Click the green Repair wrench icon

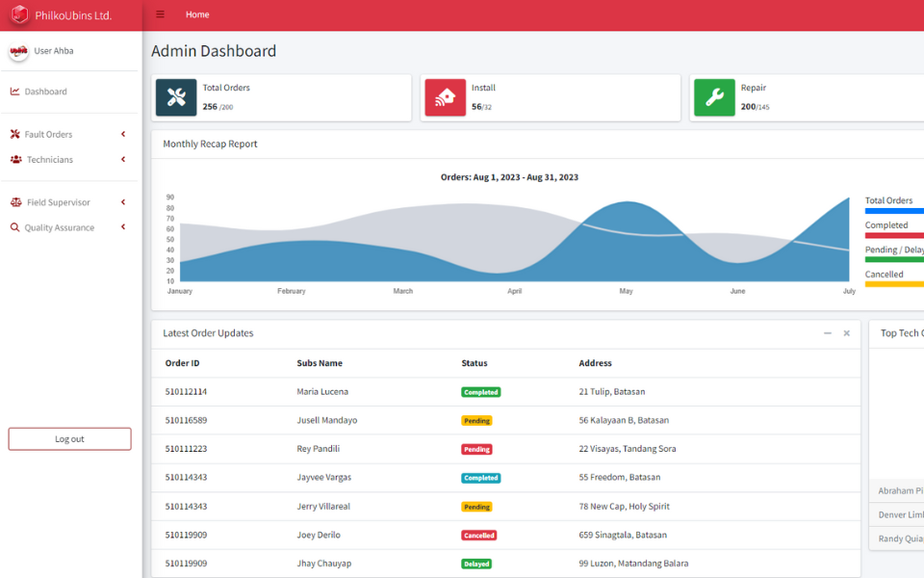tap(714, 97)
